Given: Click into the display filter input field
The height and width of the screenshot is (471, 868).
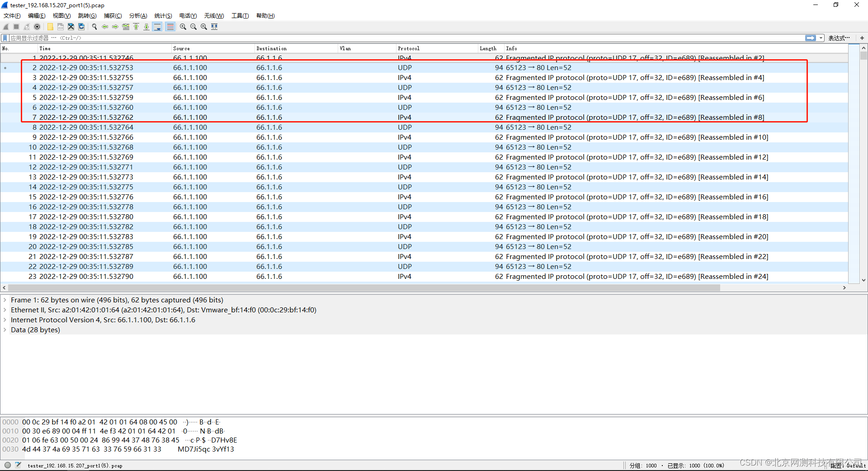Looking at the screenshot, I should (x=407, y=38).
